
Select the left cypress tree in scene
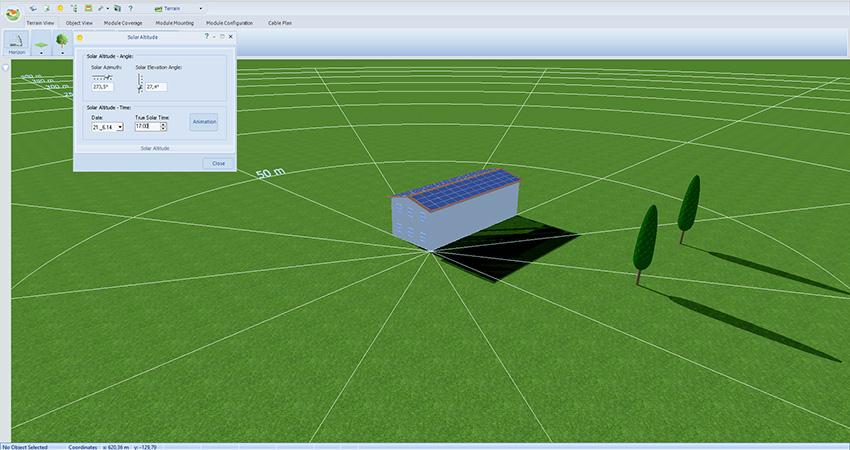point(645,245)
